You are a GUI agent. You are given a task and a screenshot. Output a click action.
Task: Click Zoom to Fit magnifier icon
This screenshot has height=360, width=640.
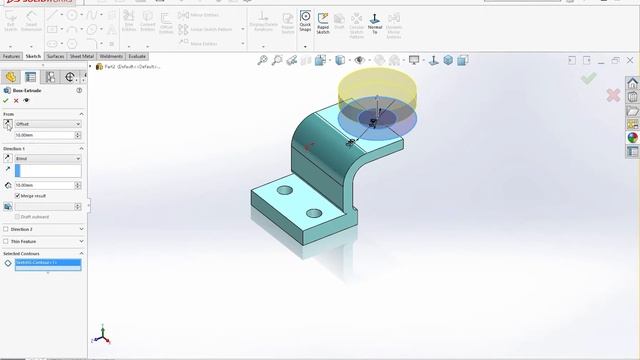pos(262,60)
